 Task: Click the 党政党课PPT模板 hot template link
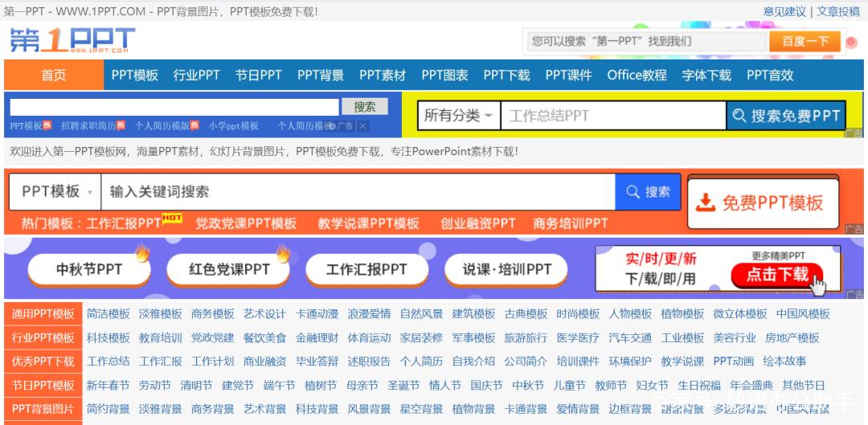click(x=246, y=223)
